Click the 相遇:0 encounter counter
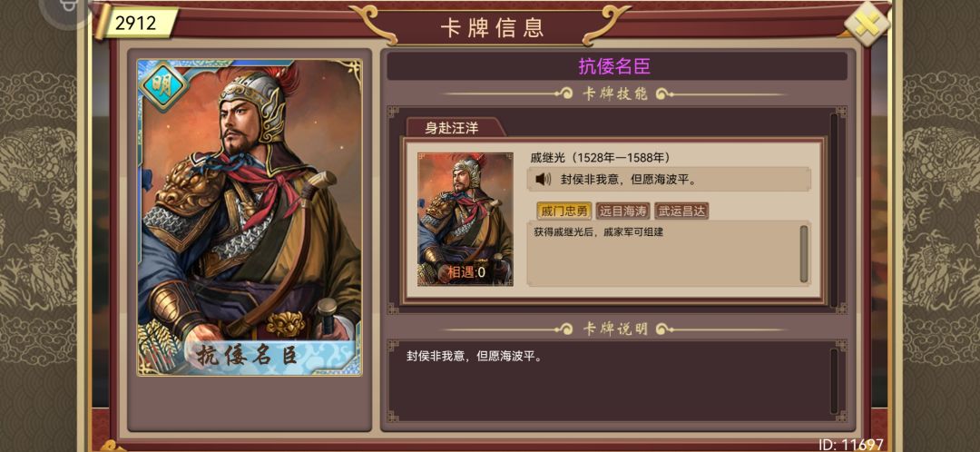This screenshot has height=452, width=980. pos(465,272)
